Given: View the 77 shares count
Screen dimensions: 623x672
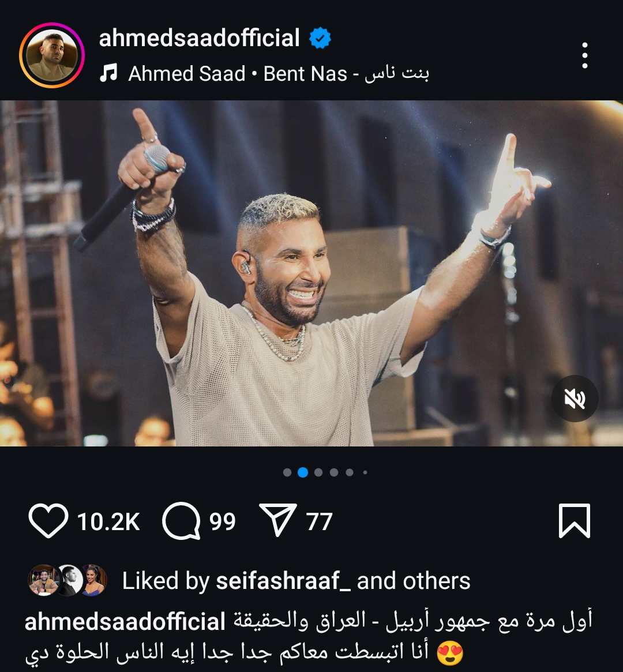Looking at the screenshot, I should pyautogui.click(x=319, y=522).
